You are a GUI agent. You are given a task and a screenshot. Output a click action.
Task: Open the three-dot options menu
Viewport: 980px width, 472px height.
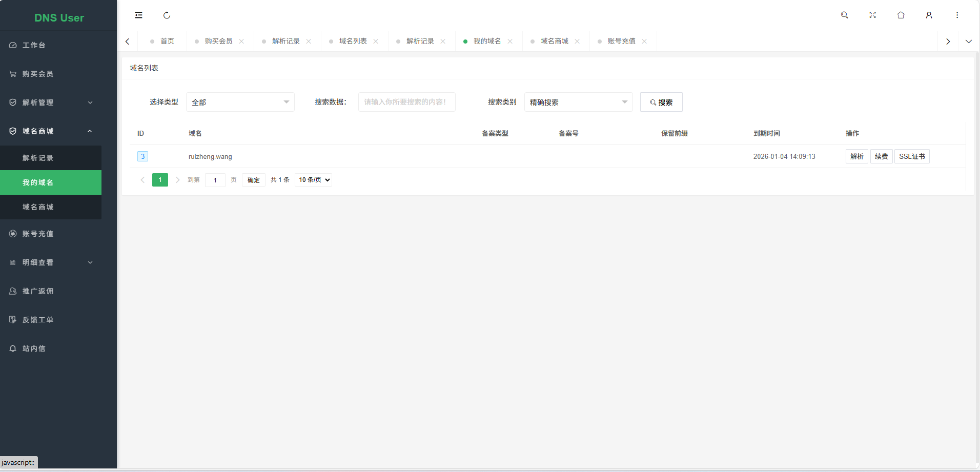(x=956, y=15)
